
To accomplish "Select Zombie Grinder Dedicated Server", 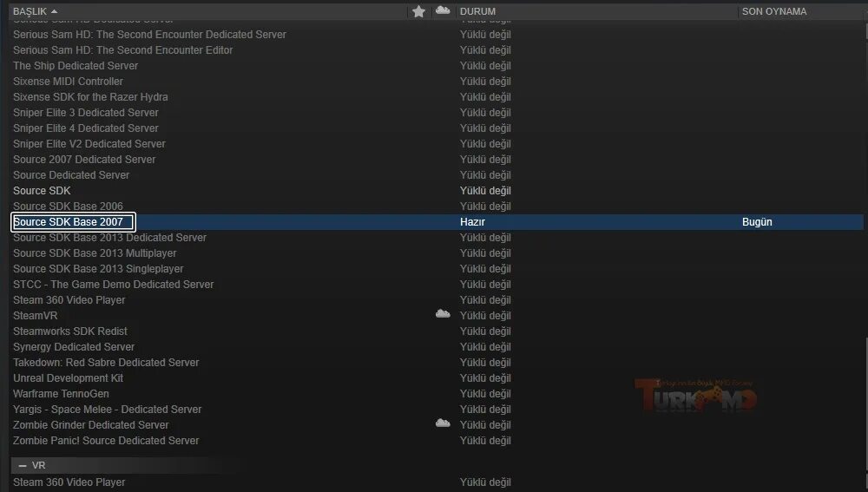I will 91,425.
